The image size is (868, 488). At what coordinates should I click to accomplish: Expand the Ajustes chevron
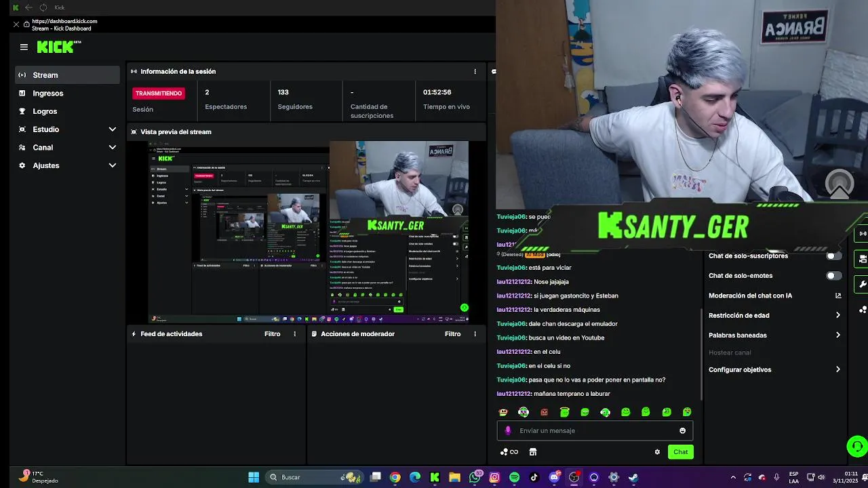pos(113,165)
